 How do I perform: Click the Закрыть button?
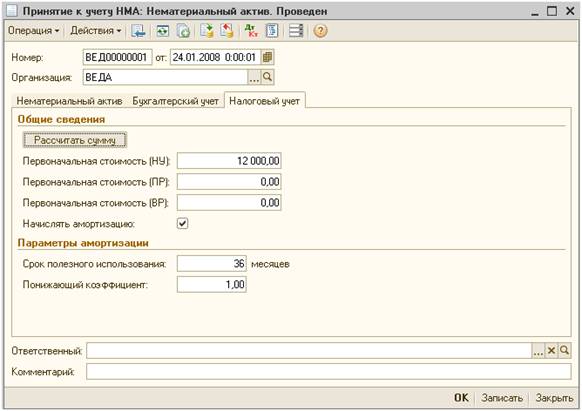(554, 398)
